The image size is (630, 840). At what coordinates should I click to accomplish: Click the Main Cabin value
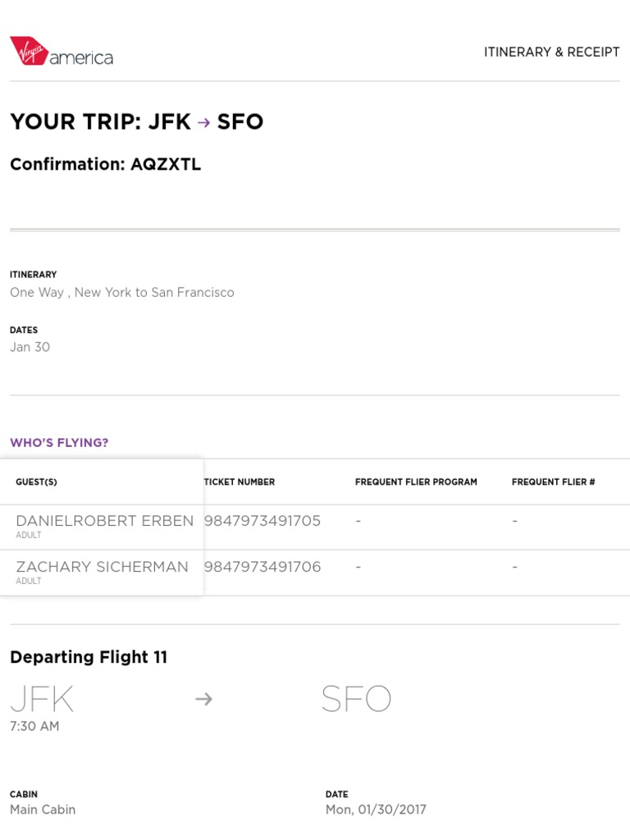point(43,810)
